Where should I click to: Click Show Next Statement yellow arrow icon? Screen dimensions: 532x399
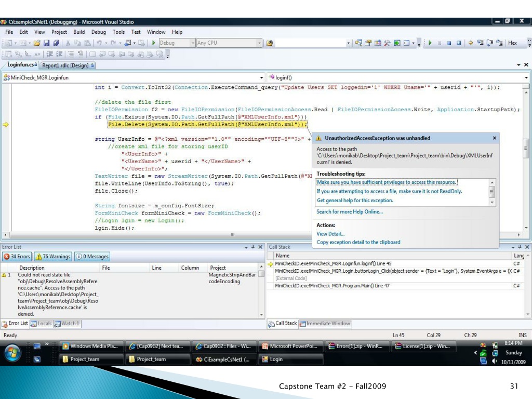coord(471,43)
